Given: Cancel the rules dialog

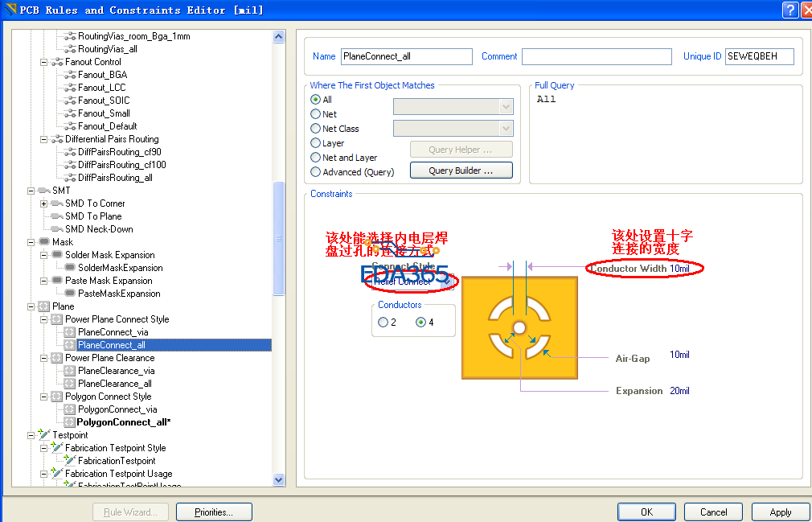Looking at the screenshot, I should 714,512.
